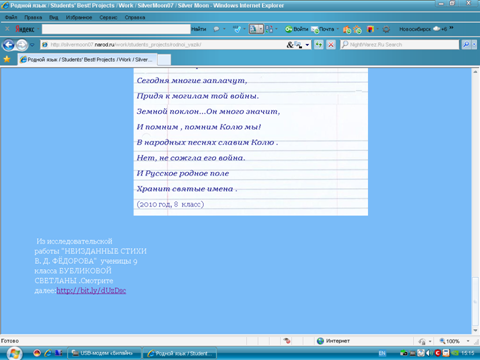Screen dimensions: 480x360
Task: Open the Правка menu
Action: click(x=33, y=17)
